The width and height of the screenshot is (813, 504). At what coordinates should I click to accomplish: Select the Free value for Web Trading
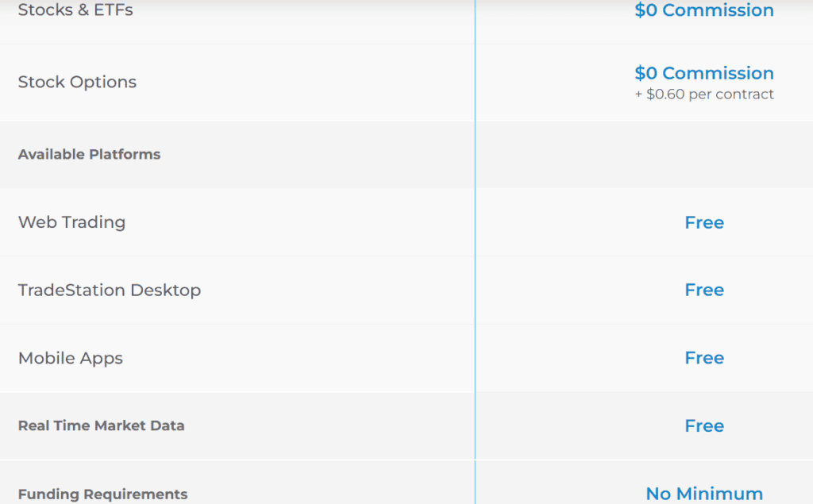[703, 223]
